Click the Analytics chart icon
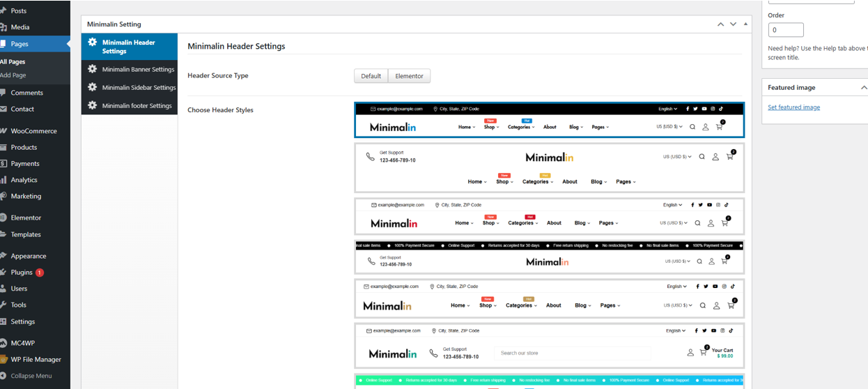 3,180
